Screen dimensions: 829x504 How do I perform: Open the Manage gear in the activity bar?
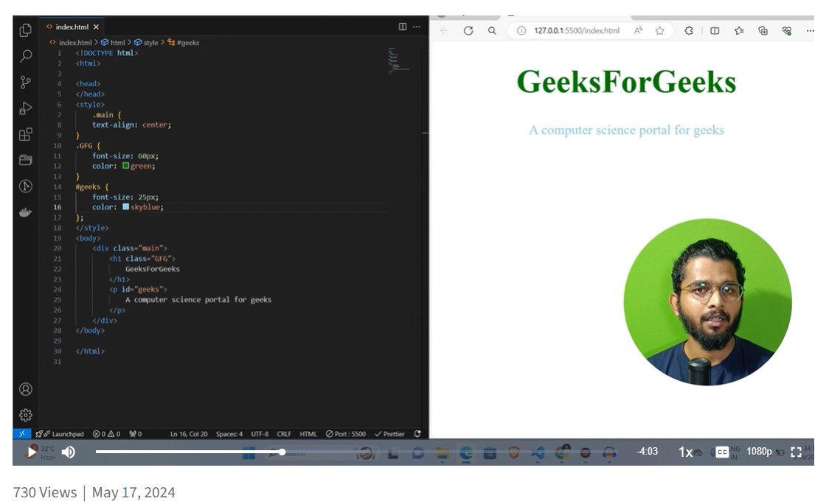coord(25,416)
